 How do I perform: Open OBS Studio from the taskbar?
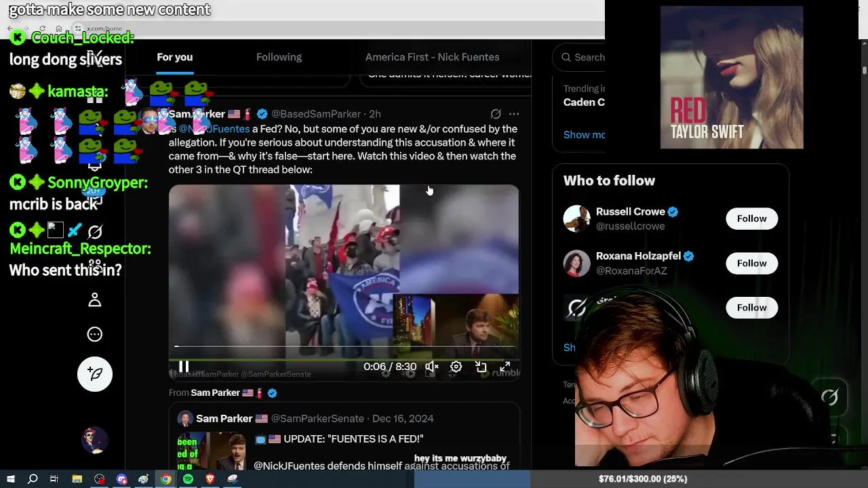coord(100,479)
